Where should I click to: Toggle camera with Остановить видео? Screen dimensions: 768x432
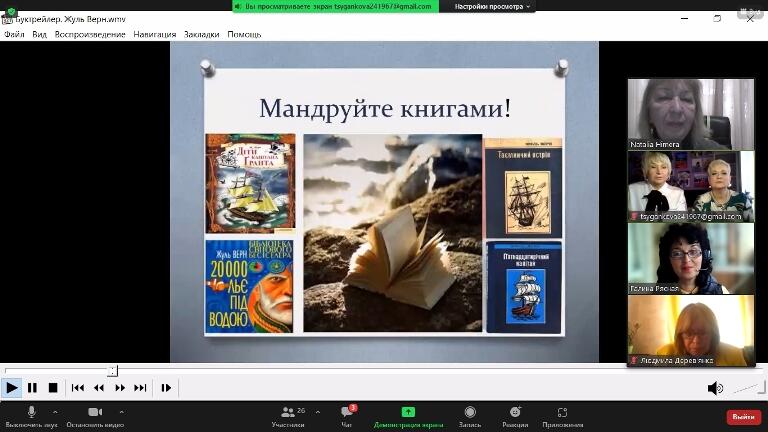pyautogui.click(x=95, y=417)
